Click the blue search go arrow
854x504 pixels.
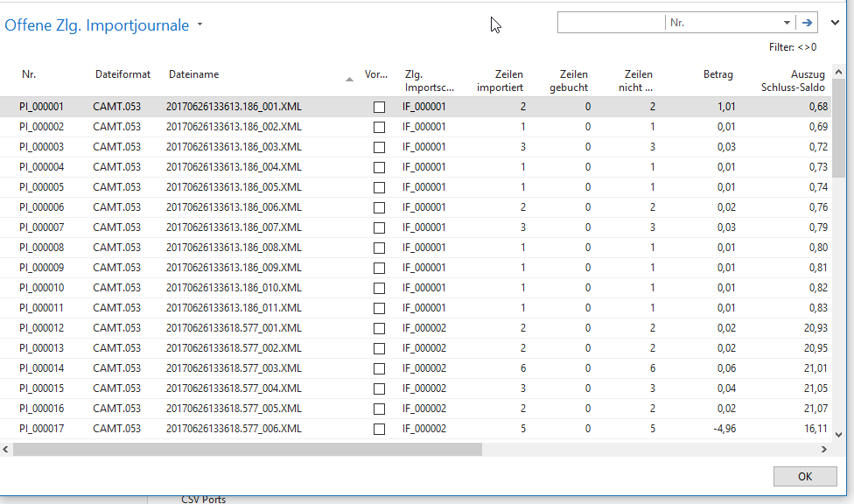[x=807, y=23]
